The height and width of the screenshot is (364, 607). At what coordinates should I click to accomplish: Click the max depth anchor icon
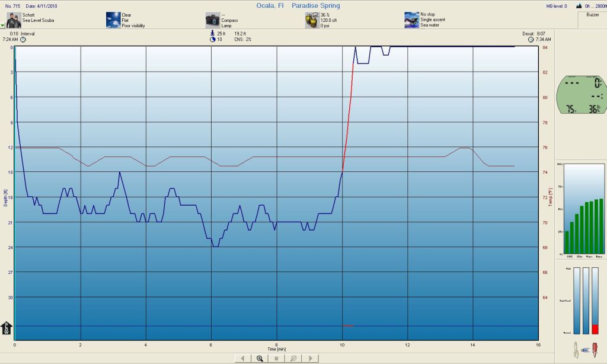pos(212,33)
